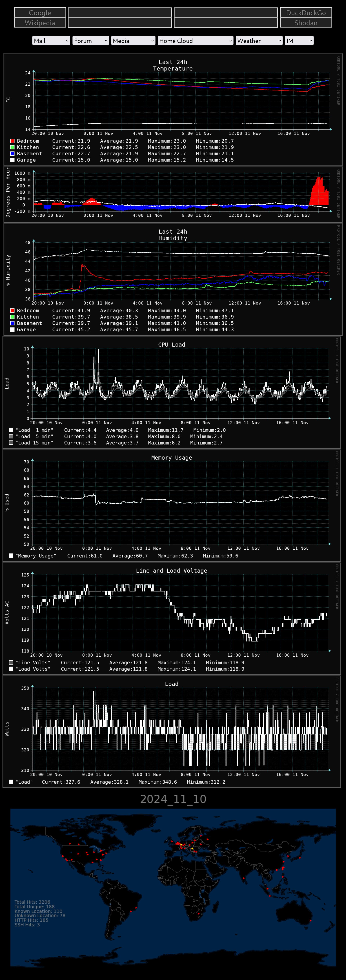Expand the Weather dropdown
Screen dimensions: 346x980
(x=259, y=41)
